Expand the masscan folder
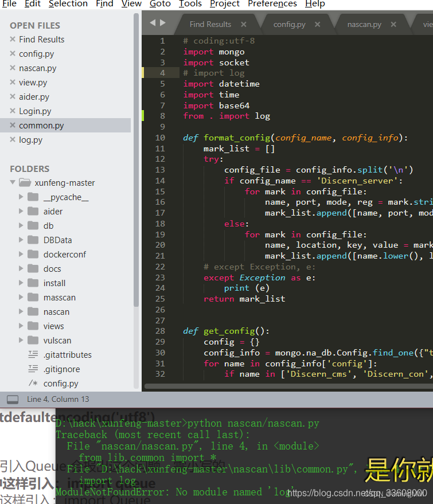Image resolution: width=433 pixels, height=504 pixels. pyautogui.click(x=21, y=297)
